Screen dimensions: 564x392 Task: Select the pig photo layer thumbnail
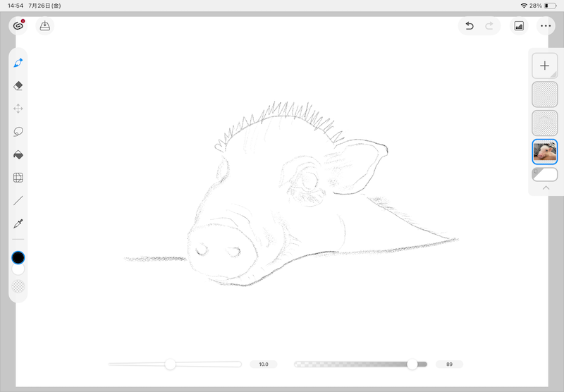point(544,152)
